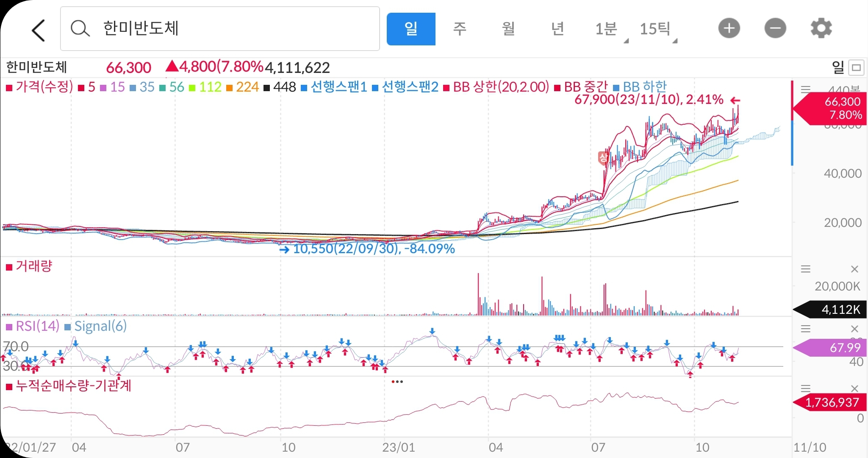Zoom in with the plus icon

729,28
